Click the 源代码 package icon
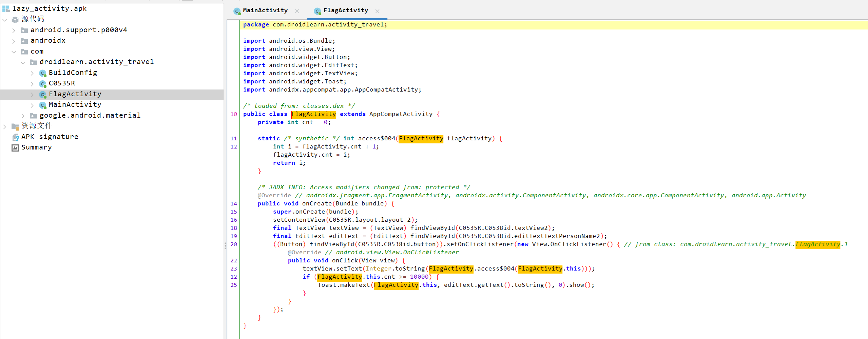 [x=15, y=19]
